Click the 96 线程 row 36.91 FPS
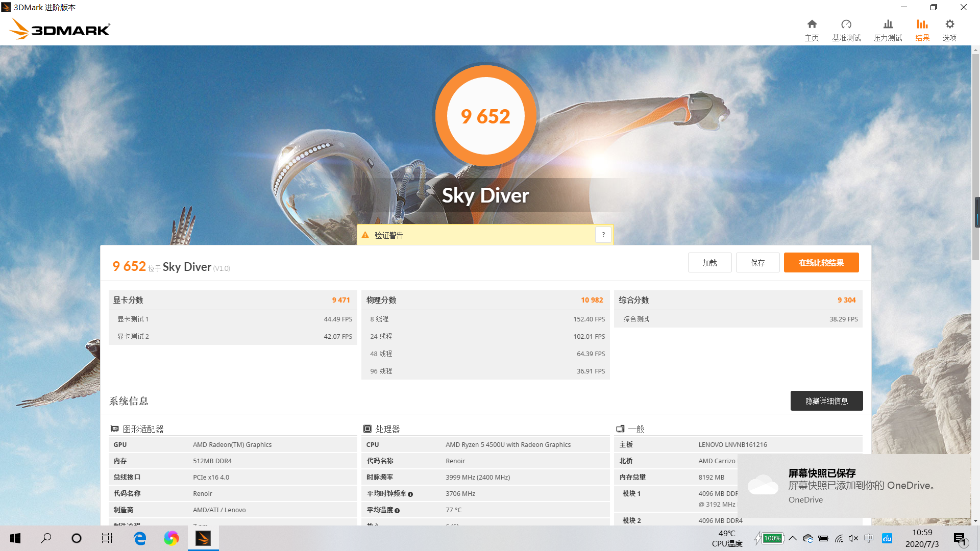980x551 pixels. (485, 371)
